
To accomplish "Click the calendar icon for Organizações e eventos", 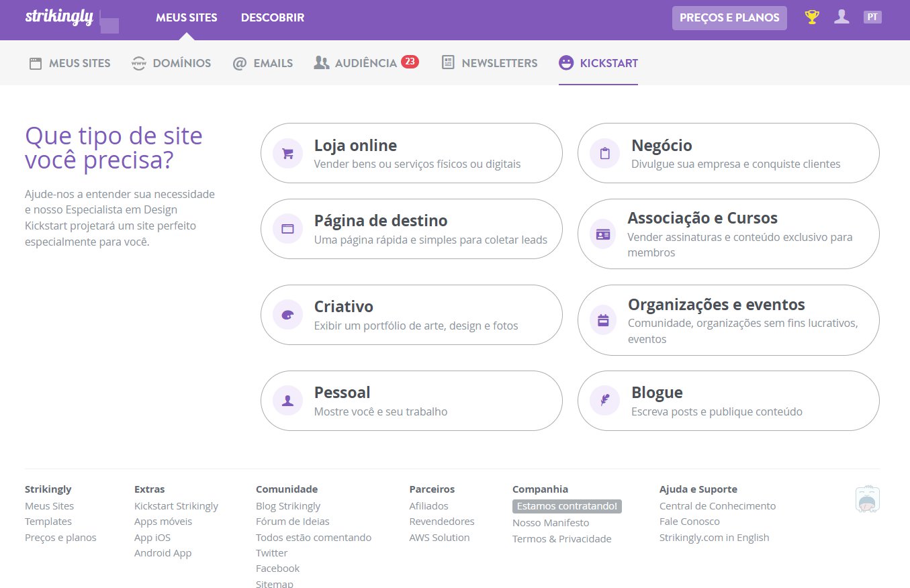I will pos(603,320).
